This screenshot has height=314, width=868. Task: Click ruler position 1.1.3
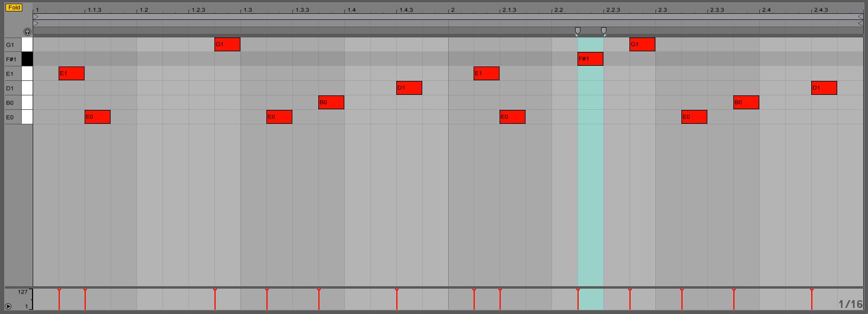click(94, 10)
